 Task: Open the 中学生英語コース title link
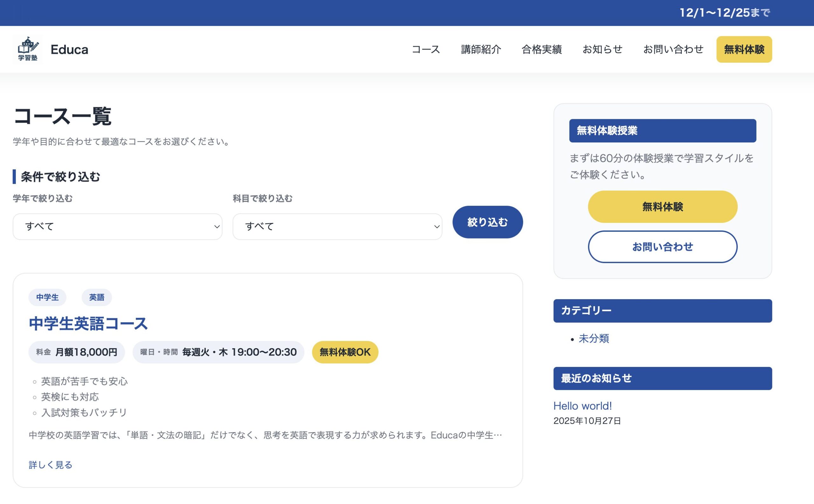click(88, 323)
